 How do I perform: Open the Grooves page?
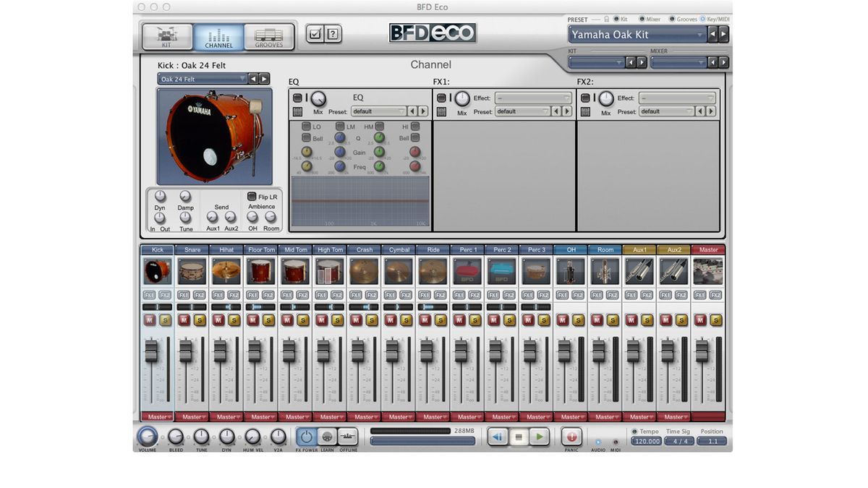[269, 37]
